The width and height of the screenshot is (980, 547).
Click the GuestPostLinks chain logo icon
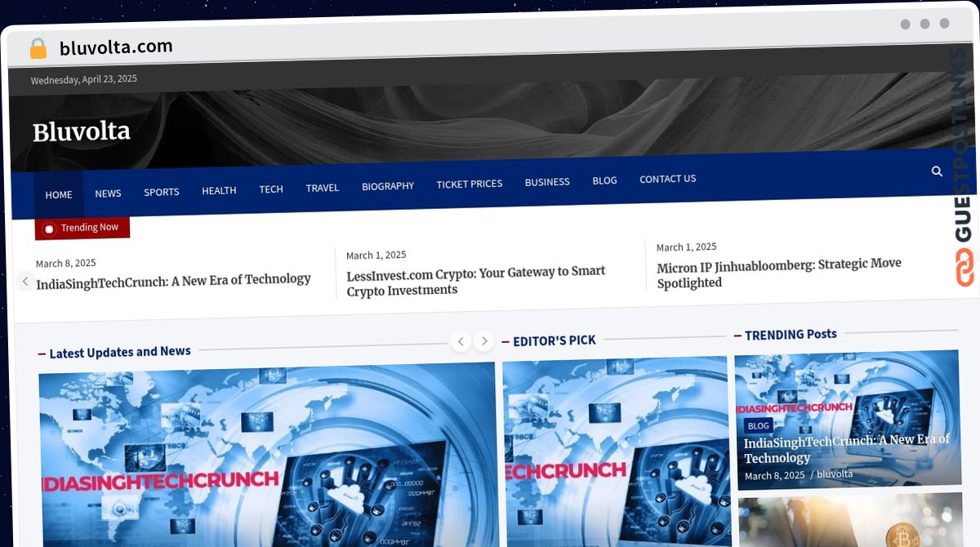click(964, 268)
